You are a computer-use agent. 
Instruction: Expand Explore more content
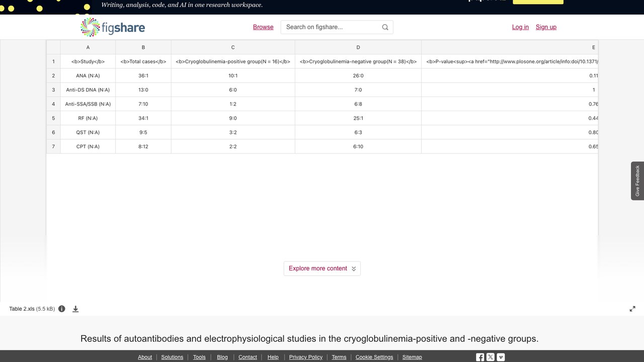322,268
